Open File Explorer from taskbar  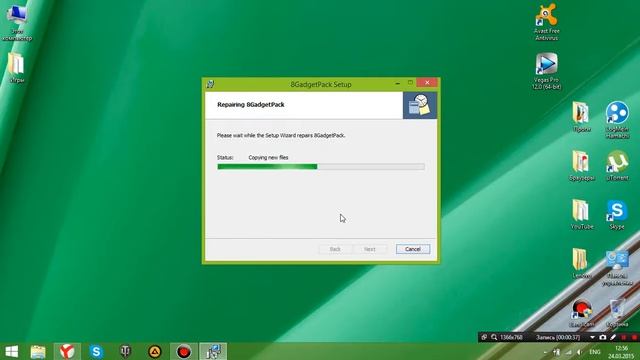tap(38, 351)
